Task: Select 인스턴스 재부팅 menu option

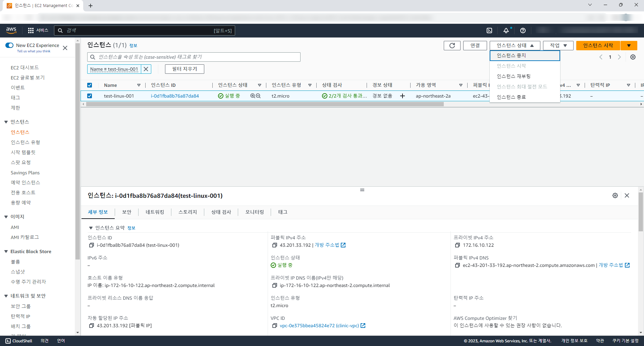Action: coord(525,76)
